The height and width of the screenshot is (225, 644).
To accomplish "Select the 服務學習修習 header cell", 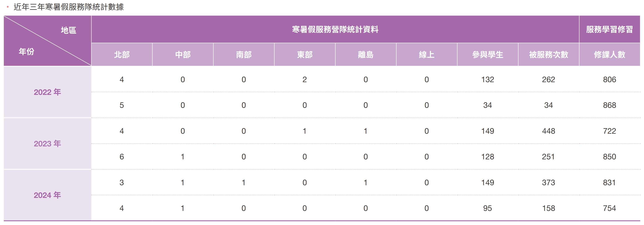I will 609,29.
